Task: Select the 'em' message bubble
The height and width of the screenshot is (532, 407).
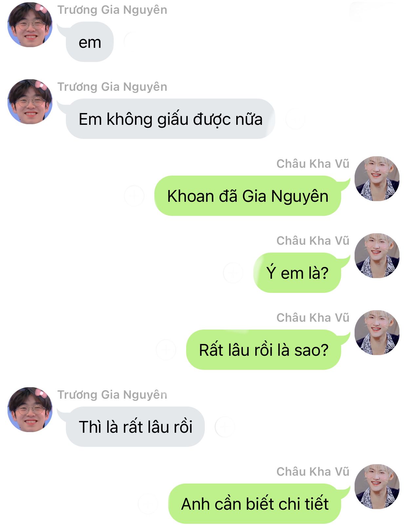Action: pos(89,42)
